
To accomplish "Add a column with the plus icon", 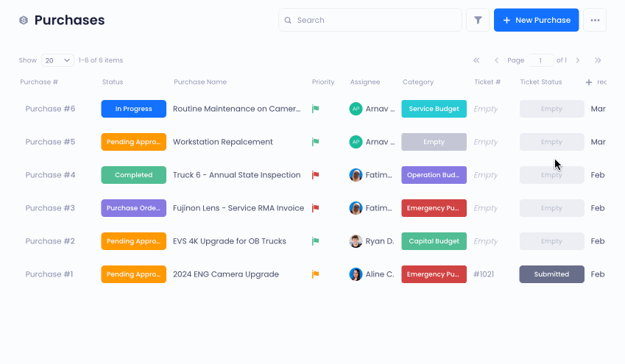I will tap(589, 82).
